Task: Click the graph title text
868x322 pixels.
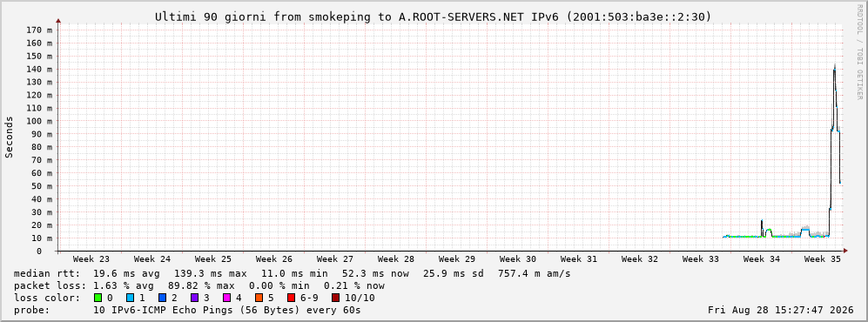Action: click(x=434, y=17)
